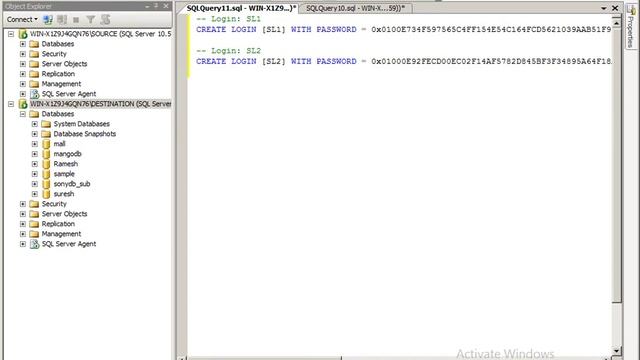Select the SOURCE server instance icon

click(23, 34)
